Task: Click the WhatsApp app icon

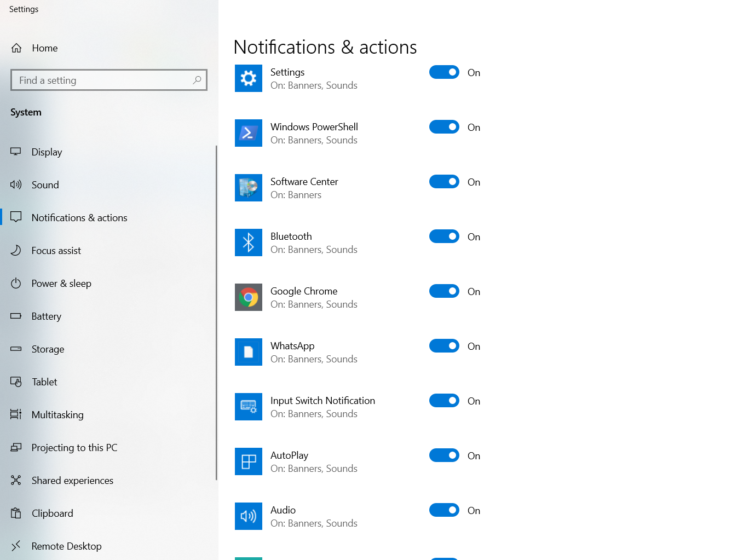Action: pos(248,352)
